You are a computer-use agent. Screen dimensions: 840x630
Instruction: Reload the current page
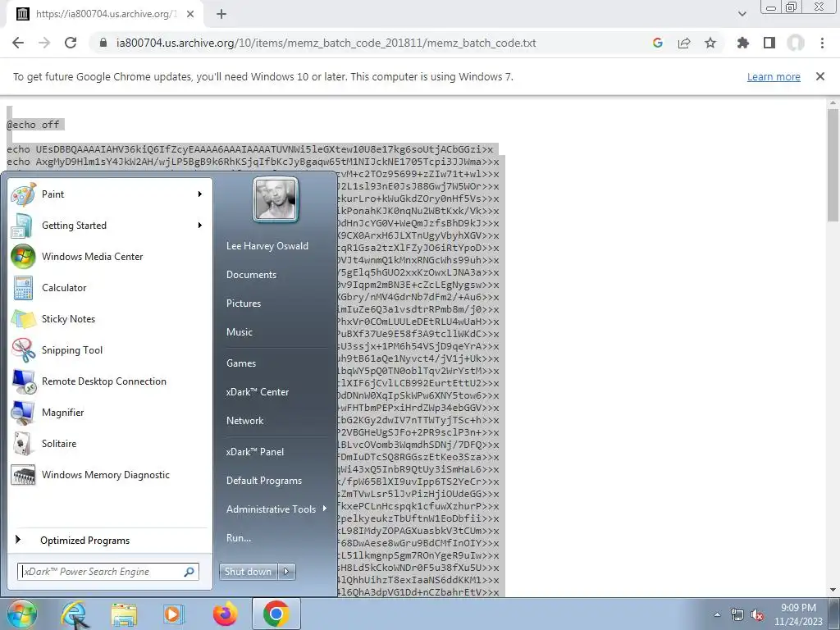pyautogui.click(x=71, y=43)
